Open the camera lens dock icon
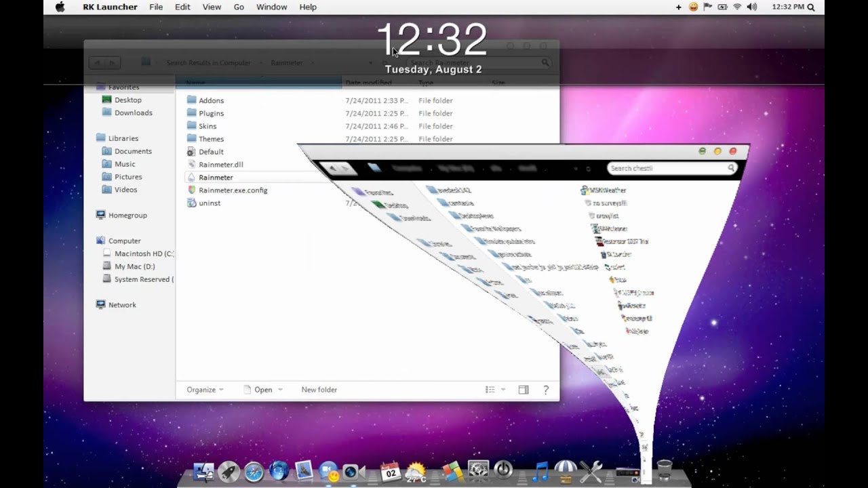This screenshot has height=488, width=868. [x=353, y=472]
